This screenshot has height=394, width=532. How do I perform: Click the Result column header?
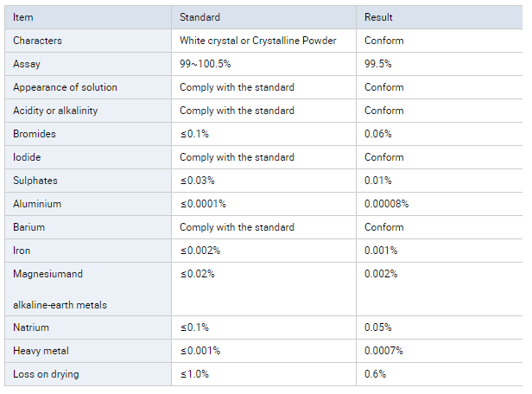[x=378, y=17]
